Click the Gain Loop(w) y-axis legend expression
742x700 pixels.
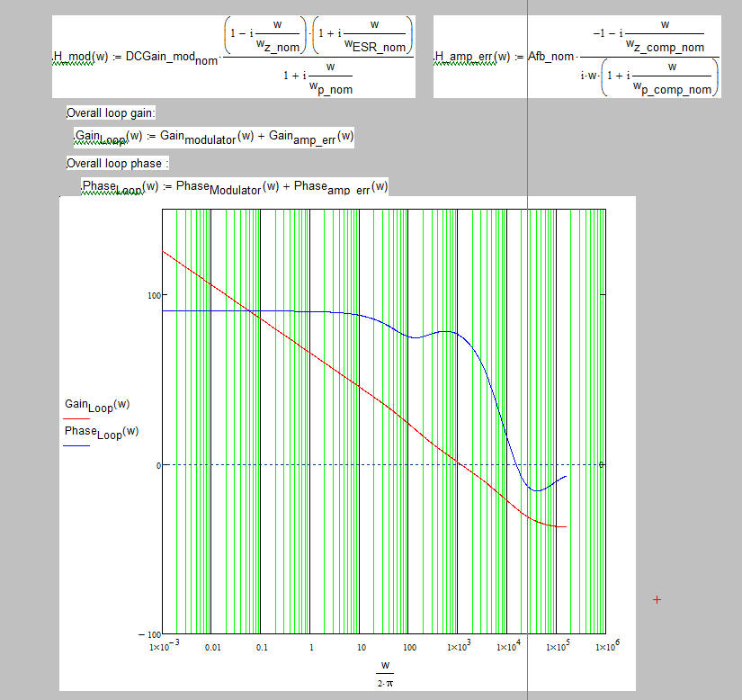pos(97,405)
